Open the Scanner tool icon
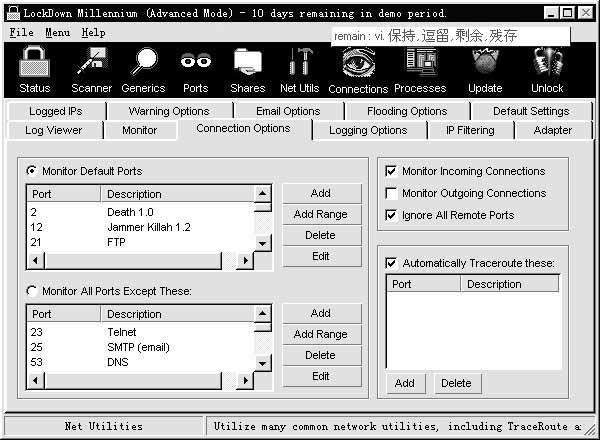Screen dimensions: 600x440 91,61
